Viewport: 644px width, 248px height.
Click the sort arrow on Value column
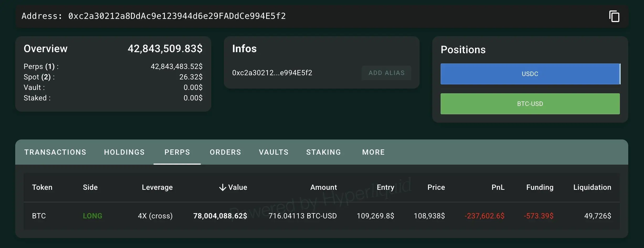click(x=223, y=187)
